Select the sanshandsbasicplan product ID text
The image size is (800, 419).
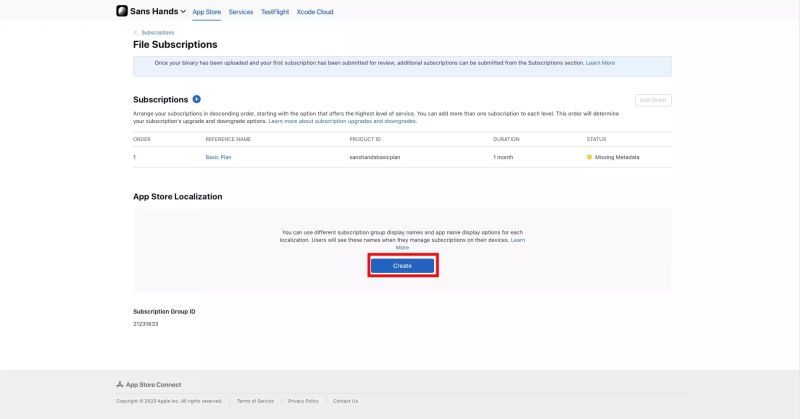tap(374, 157)
